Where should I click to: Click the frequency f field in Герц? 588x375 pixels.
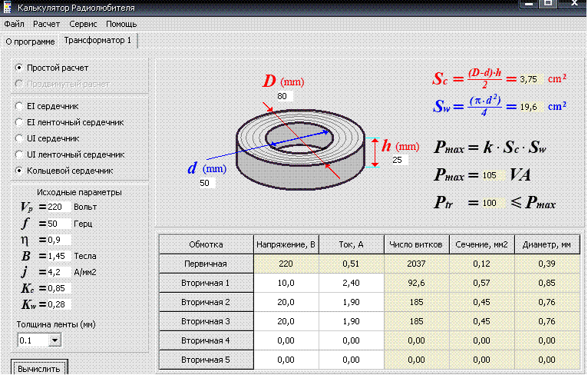click(x=58, y=223)
